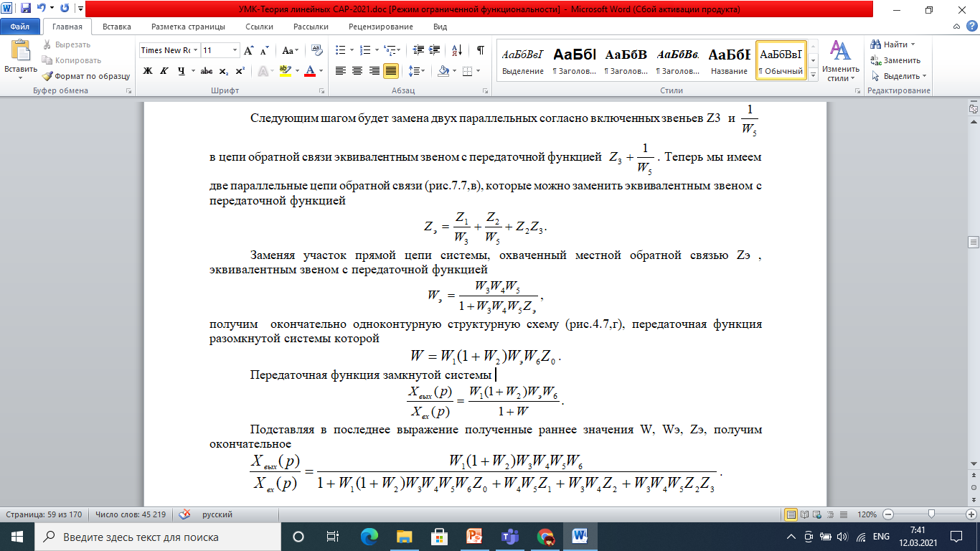The width and height of the screenshot is (980, 551).
Task: Open Microsoft Teams from taskbar
Action: (509, 537)
